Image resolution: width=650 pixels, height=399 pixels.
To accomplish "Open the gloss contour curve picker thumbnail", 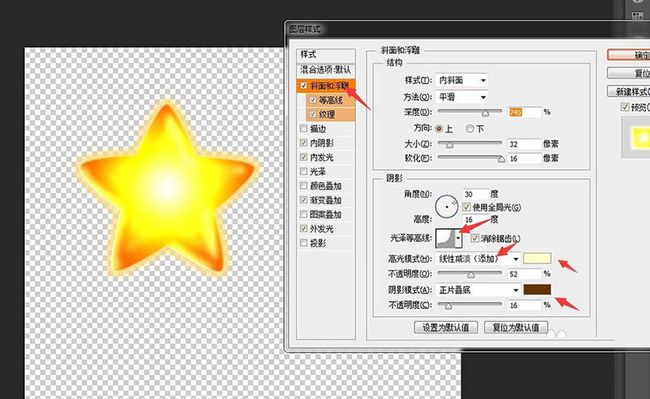I will tap(445, 238).
